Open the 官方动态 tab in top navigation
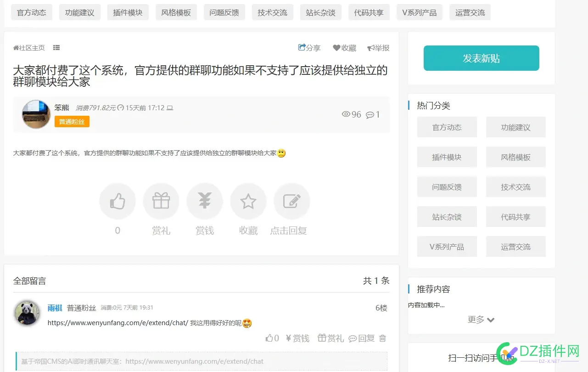 click(32, 12)
